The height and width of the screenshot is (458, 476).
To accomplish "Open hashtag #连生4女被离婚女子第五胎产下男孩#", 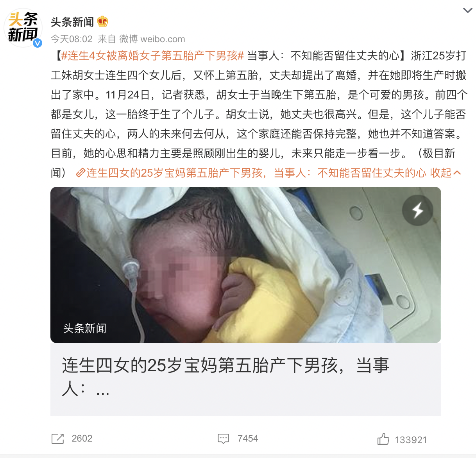I will [152, 56].
